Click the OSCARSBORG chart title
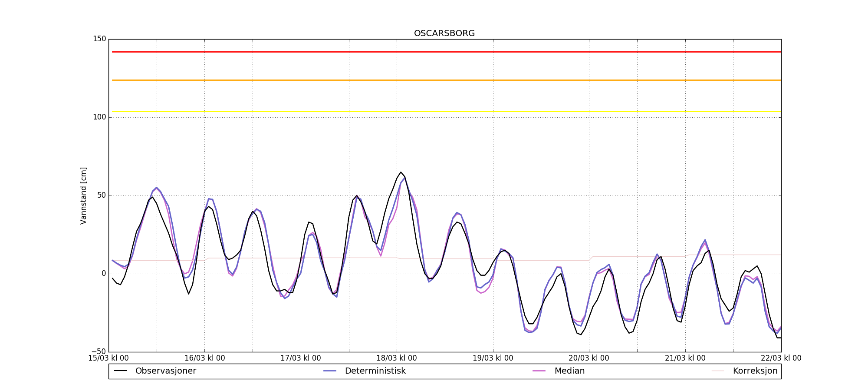Image resolution: width=868 pixels, height=391 pixels. pos(444,33)
